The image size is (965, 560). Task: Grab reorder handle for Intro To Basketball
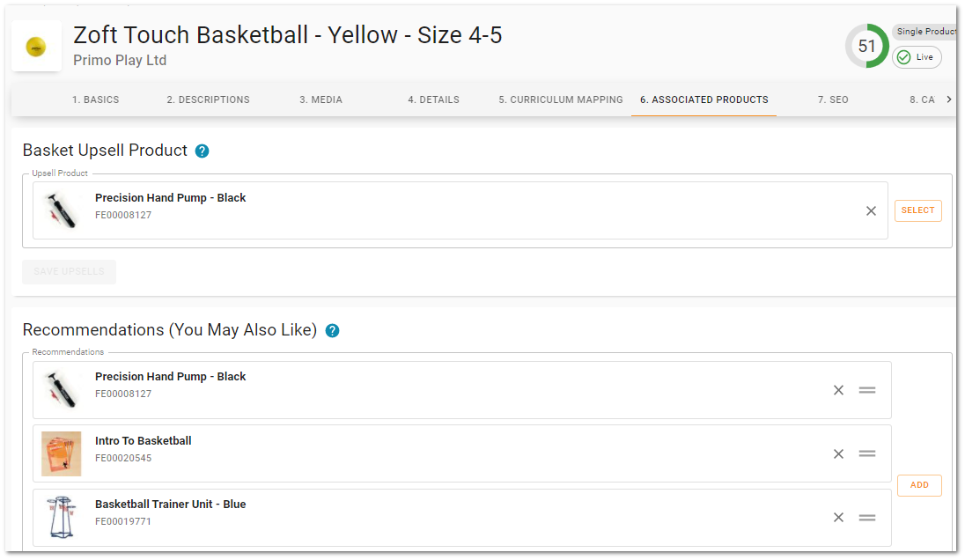[x=867, y=454]
